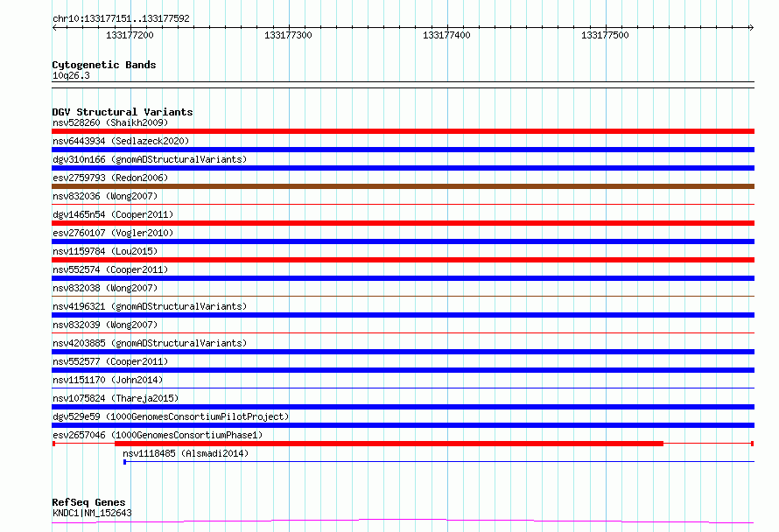
Task: Open the dgv1465n54 (Cooper2011) variant
Action: (112, 214)
